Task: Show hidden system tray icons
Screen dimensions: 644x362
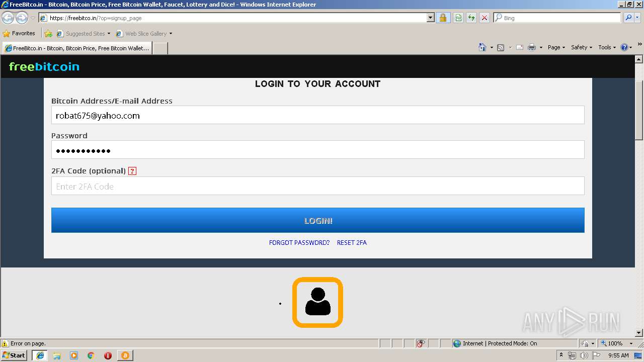Action: tap(561, 355)
